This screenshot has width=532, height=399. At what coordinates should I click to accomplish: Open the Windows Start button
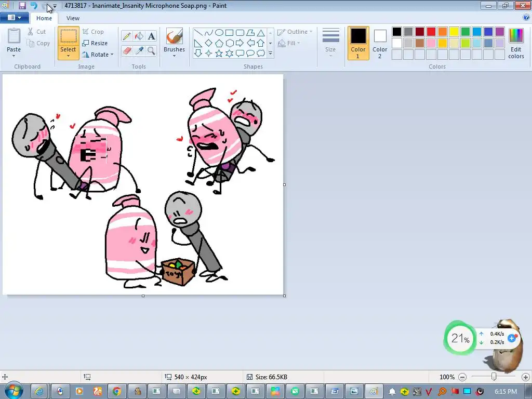(x=14, y=391)
